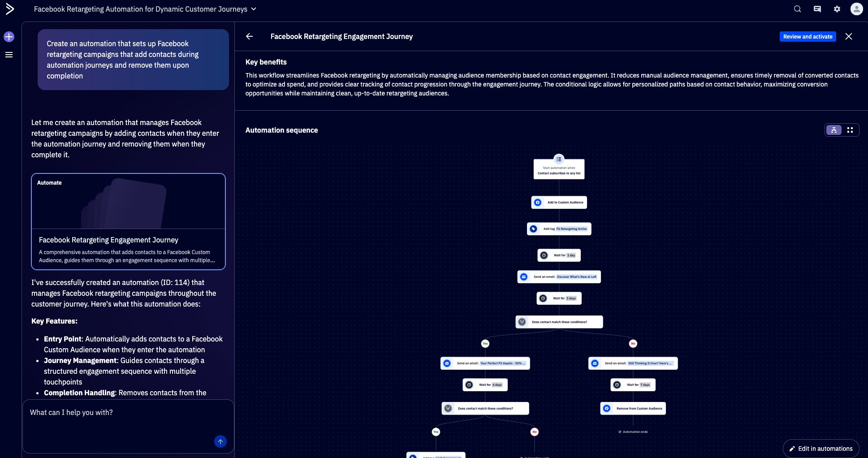Select the Remove from Custom Audience node
Viewport: 868px width, 458px height.
tap(633, 409)
